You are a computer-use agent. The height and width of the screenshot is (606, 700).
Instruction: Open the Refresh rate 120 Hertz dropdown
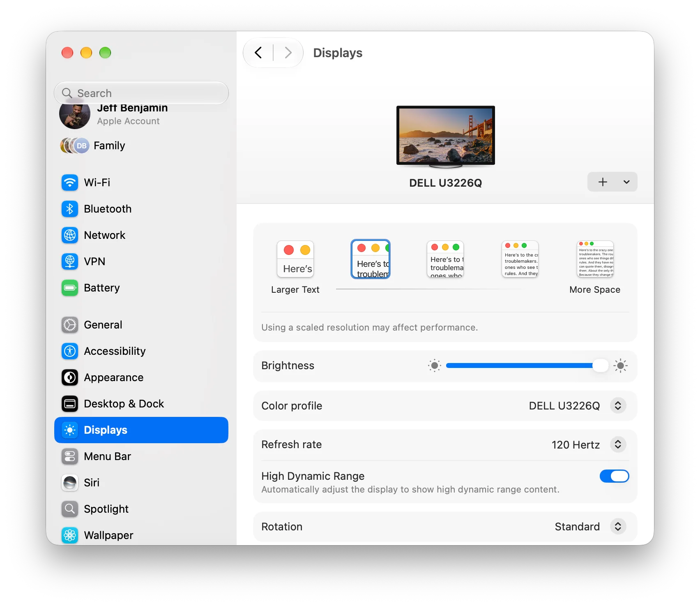[x=618, y=444]
